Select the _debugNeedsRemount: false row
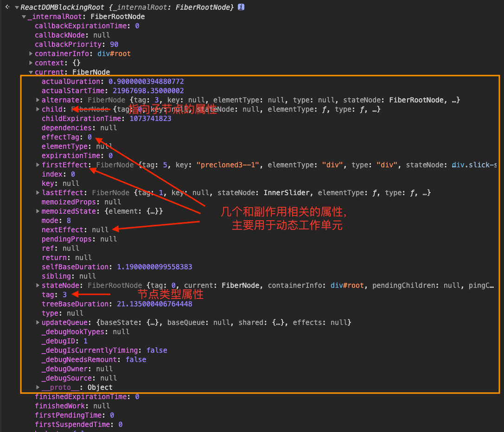Image resolution: width=504 pixels, height=432 pixels. click(94, 360)
